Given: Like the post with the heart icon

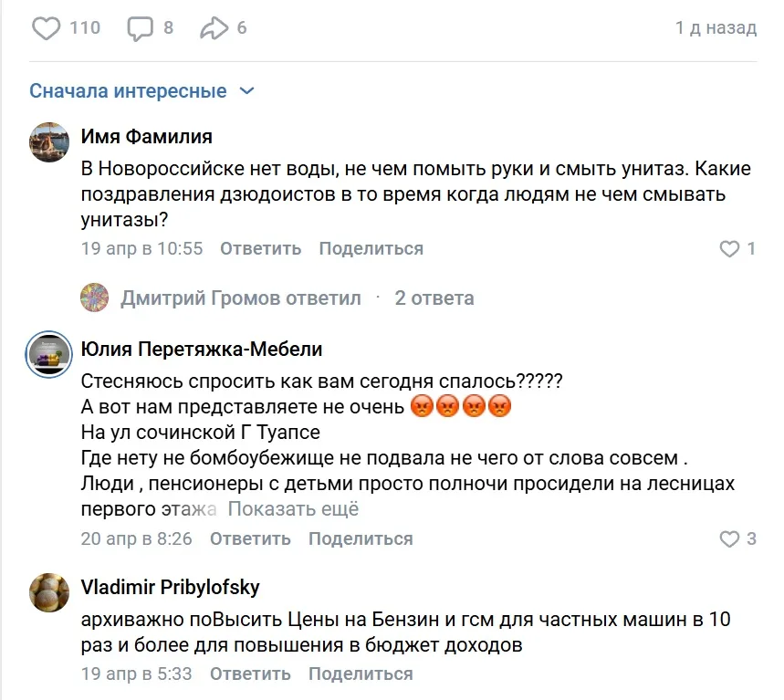Looking at the screenshot, I should (46, 28).
